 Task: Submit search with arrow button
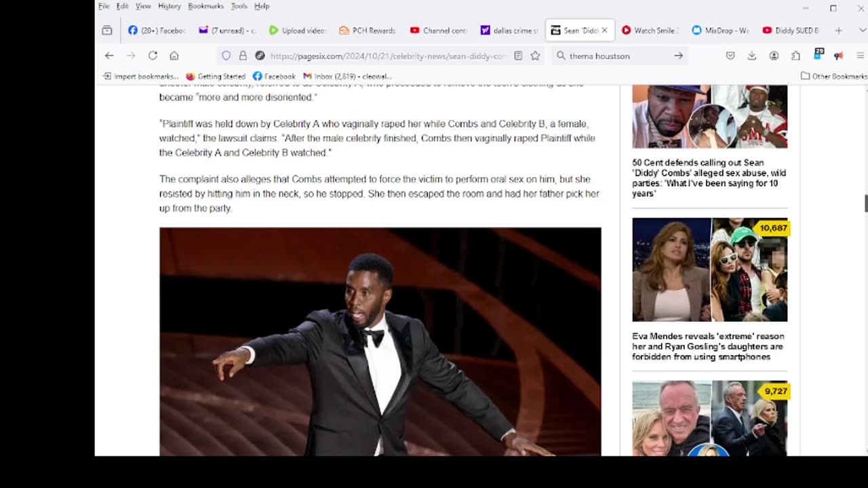click(x=678, y=56)
